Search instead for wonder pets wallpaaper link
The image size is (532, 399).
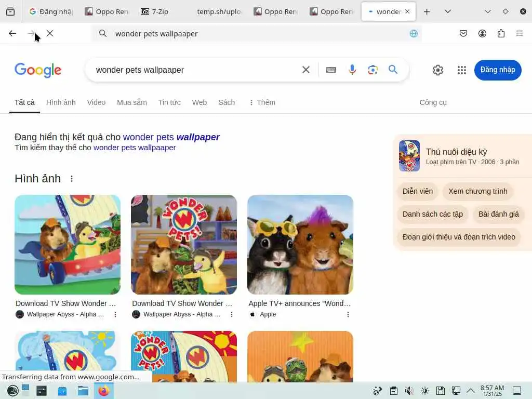tap(135, 148)
